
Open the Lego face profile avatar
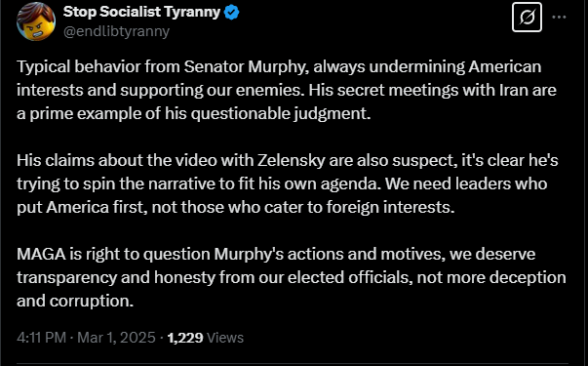pos(36,21)
